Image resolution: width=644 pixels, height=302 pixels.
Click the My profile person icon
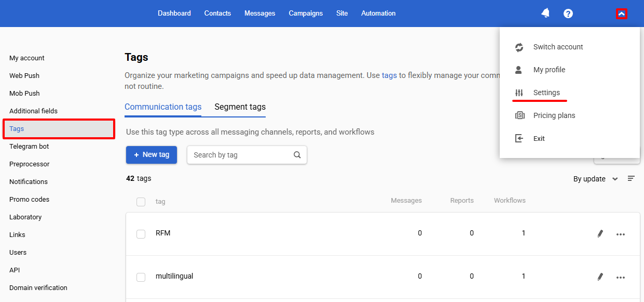coord(519,70)
